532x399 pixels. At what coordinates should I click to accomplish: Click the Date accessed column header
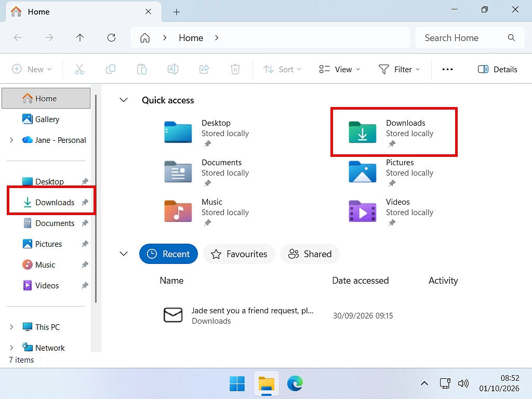(361, 280)
